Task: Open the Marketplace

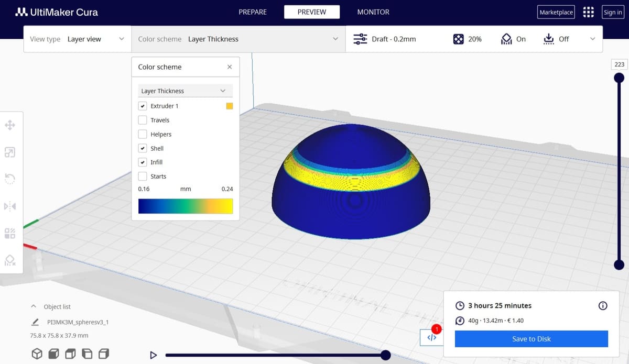Action: [x=556, y=12]
